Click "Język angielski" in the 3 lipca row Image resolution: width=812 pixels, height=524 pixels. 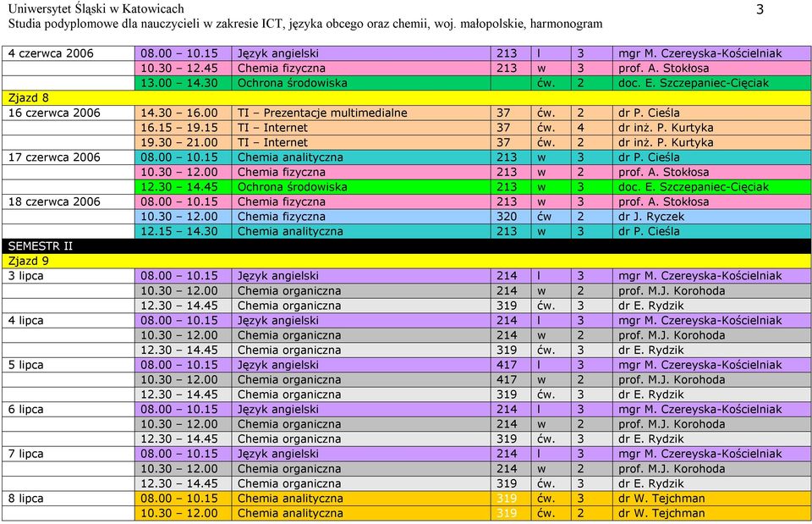coord(277,276)
